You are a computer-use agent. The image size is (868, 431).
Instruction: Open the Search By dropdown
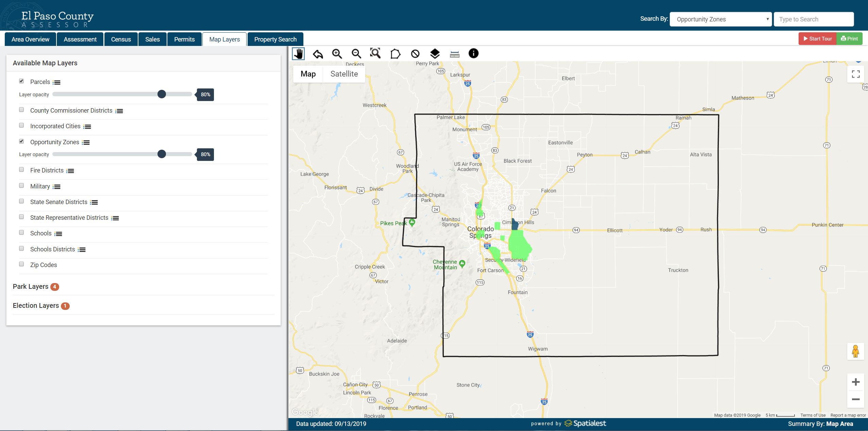click(x=721, y=19)
